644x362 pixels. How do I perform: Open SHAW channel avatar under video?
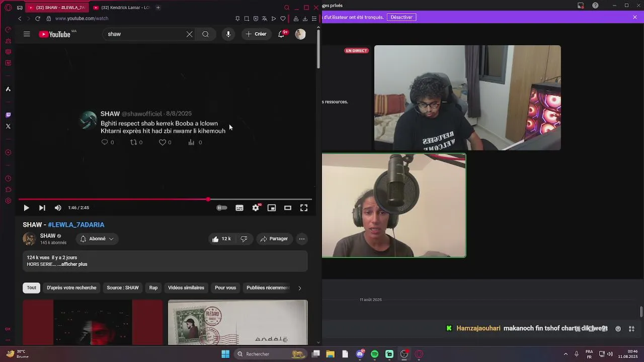tap(29, 239)
